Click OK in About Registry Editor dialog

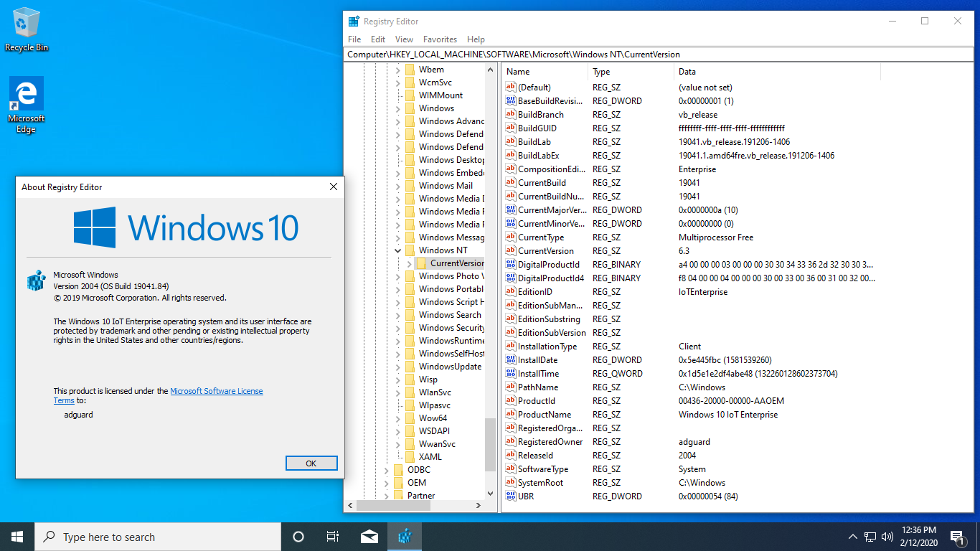point(311,463)
